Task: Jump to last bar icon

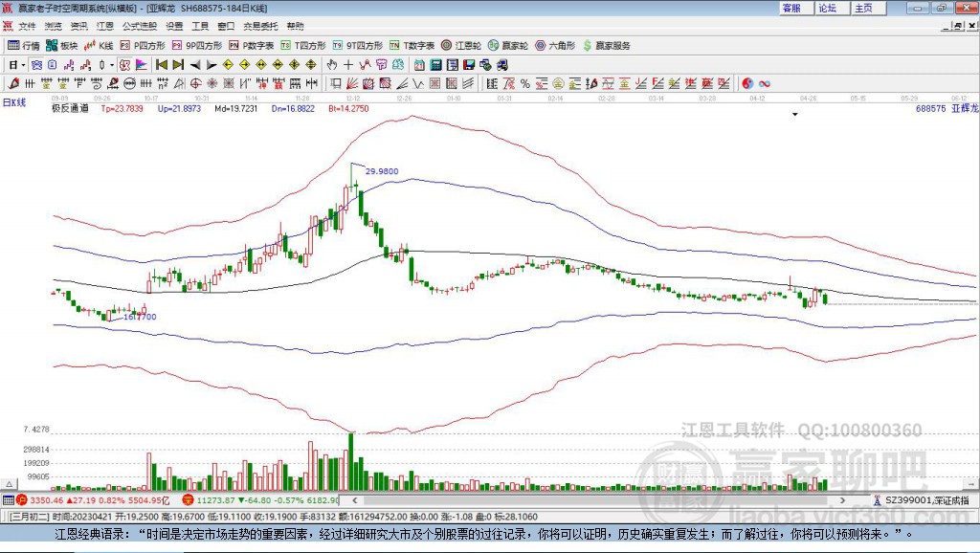Action: point(178,65)
